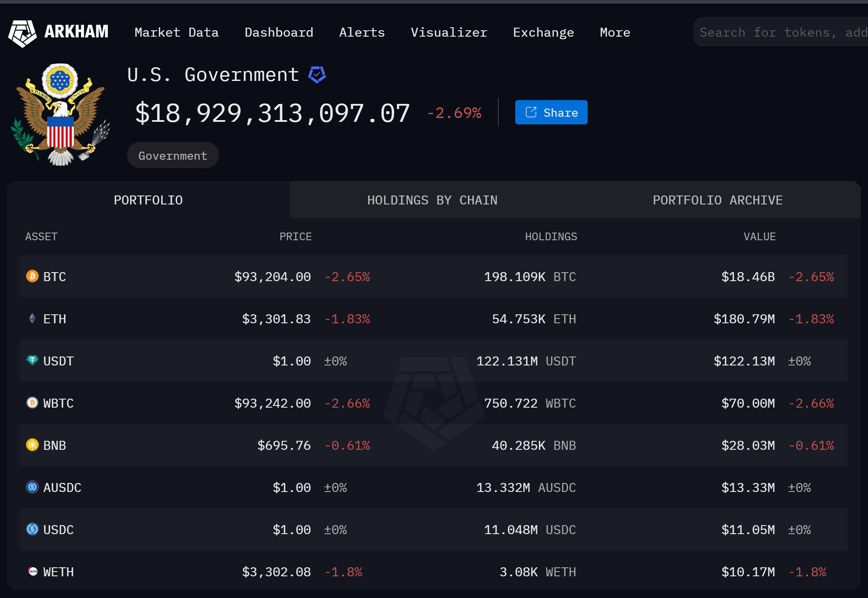The width and height of the screenshot is (868, 598).
Task: Click the WBTC token icon
Action: (32, 402)
